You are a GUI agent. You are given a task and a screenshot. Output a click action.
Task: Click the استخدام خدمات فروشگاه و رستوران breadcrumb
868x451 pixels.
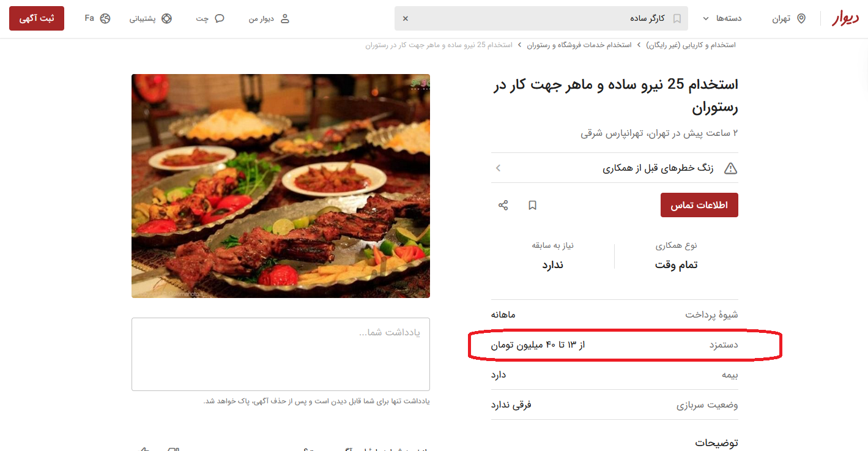tap(579, 45)
